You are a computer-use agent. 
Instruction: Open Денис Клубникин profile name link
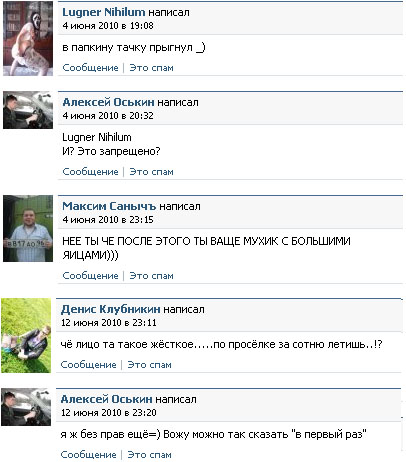coord(110,309)
